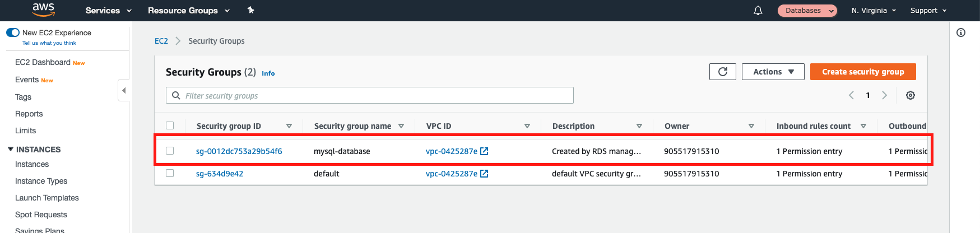Sort by Security group name column arrow
The image size is (980, 233).
coord(401,126)
